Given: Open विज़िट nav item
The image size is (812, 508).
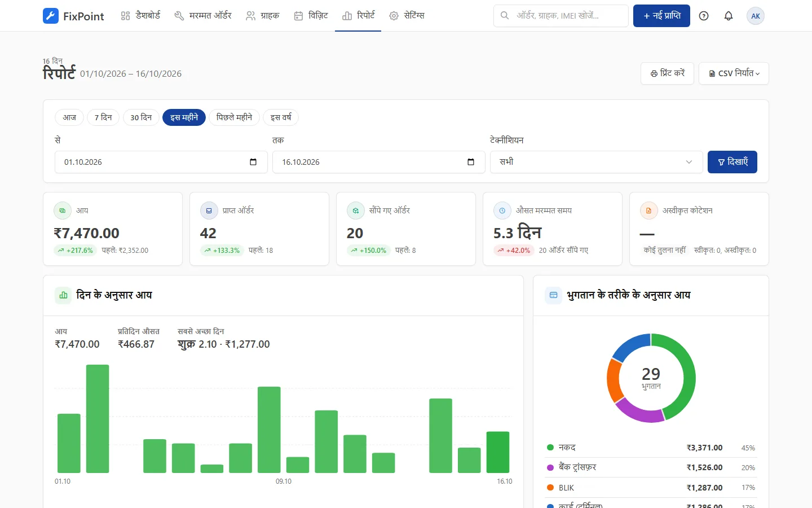Looking at the screenshot, I should point(311,16).
